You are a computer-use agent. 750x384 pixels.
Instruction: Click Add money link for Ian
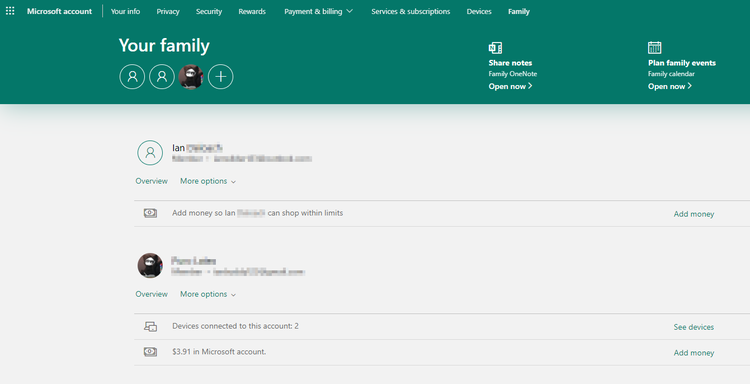(694, 214)
